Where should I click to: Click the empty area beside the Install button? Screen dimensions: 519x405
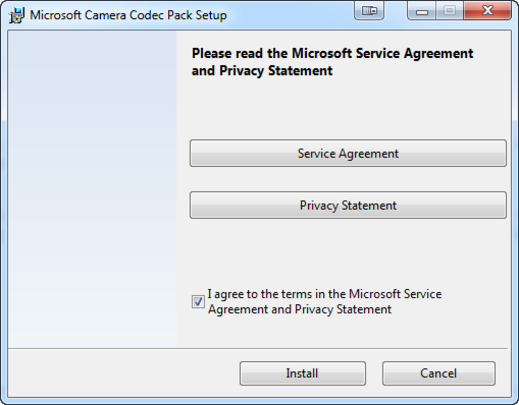coord(123,373)
